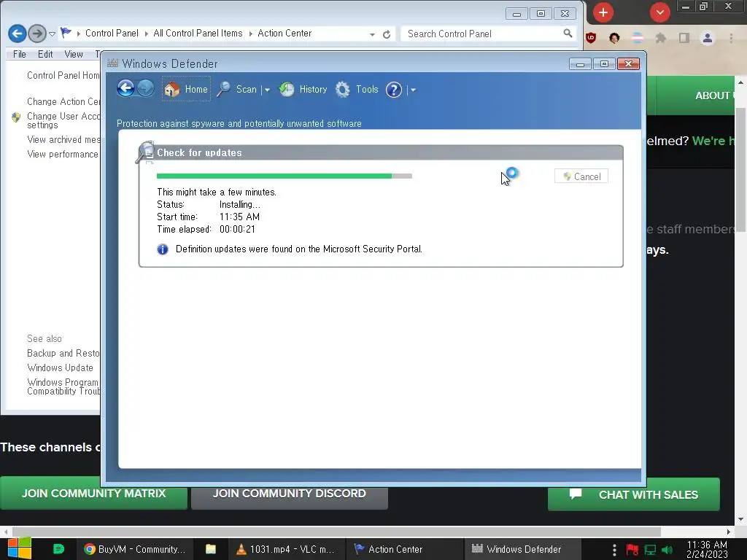Screen dimensions: 747x560
Task: Select Control Panel breadcrumb
Action: point(112,34)
